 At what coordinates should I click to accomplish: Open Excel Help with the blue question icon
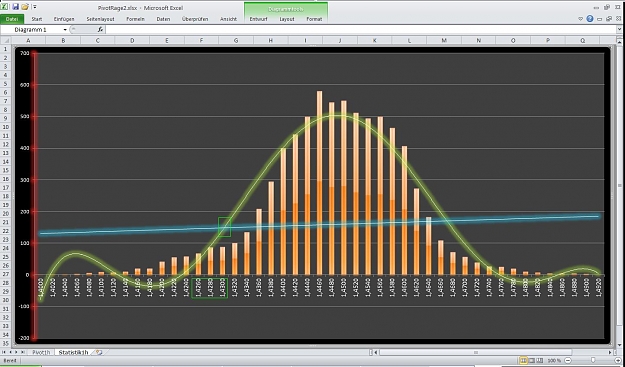[x=590, y=19]
